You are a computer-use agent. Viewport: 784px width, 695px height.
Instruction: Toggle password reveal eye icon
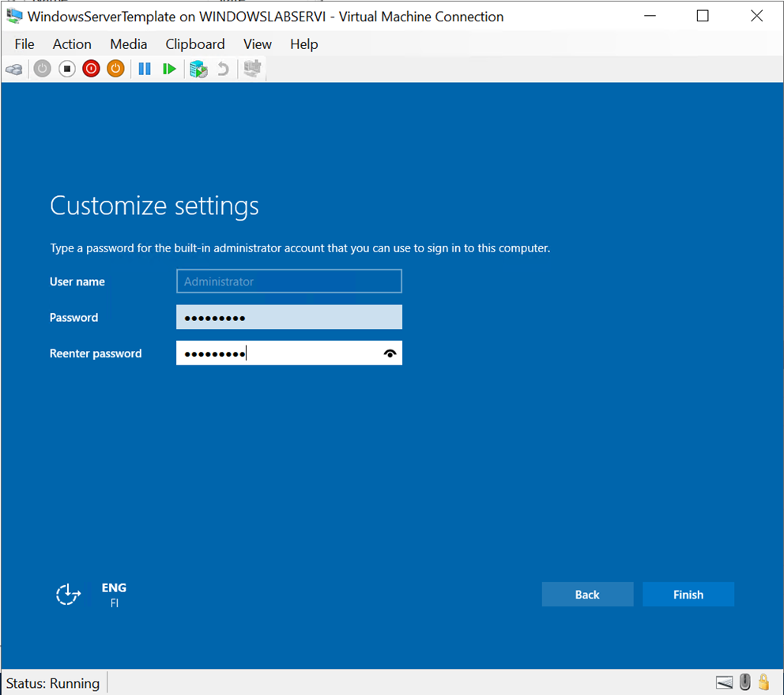tap(390, 353)
